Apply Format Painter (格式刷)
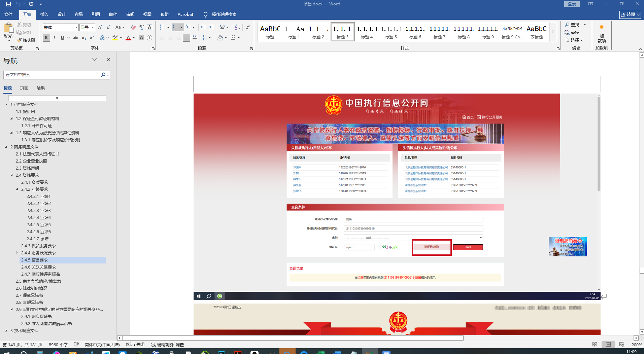 point(26,40)
